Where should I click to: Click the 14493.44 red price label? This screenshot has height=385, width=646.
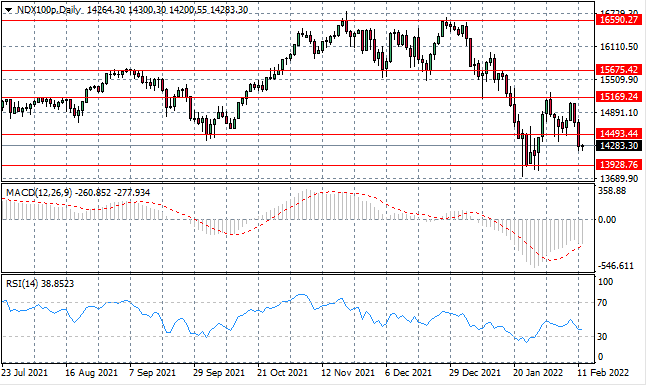pyautogui.click(x=619, y=133)
